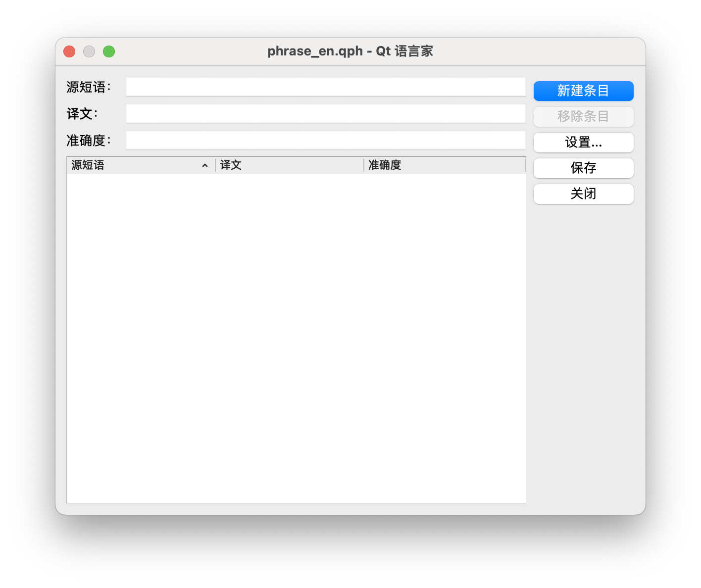Click the red close window control

pyautogui.click(x=69, y=51)
